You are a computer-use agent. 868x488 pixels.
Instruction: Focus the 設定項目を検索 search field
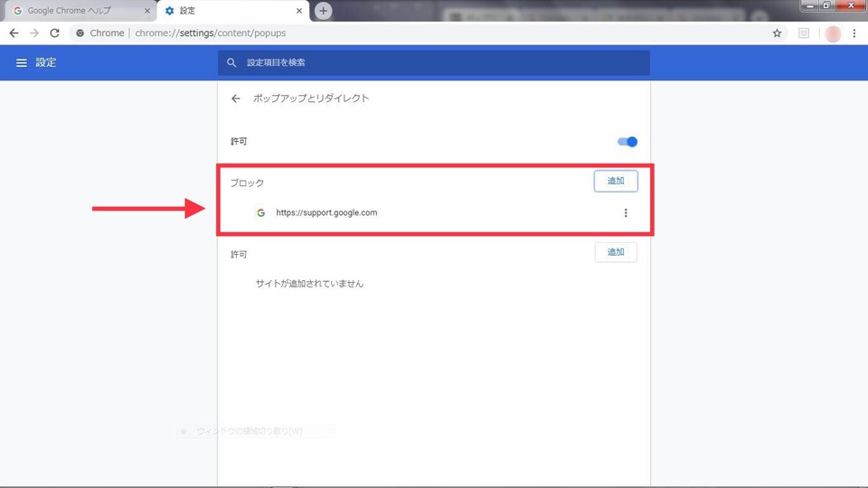point(433,62)
